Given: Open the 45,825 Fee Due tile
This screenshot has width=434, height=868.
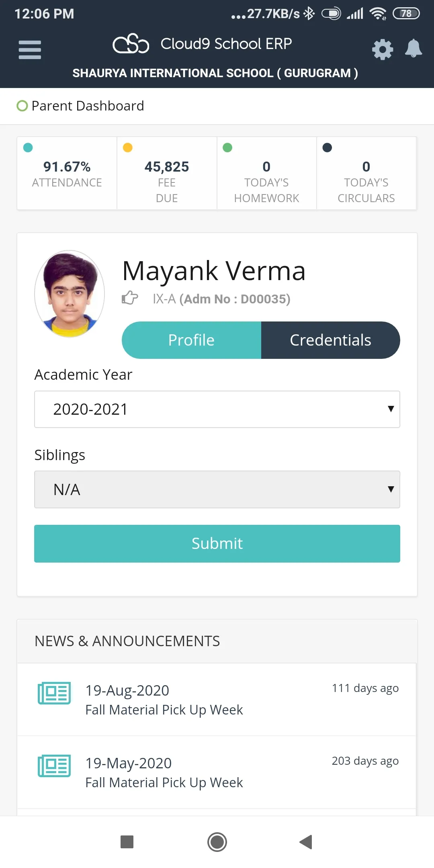Looking at the screenshot, I should coord(167,174).
